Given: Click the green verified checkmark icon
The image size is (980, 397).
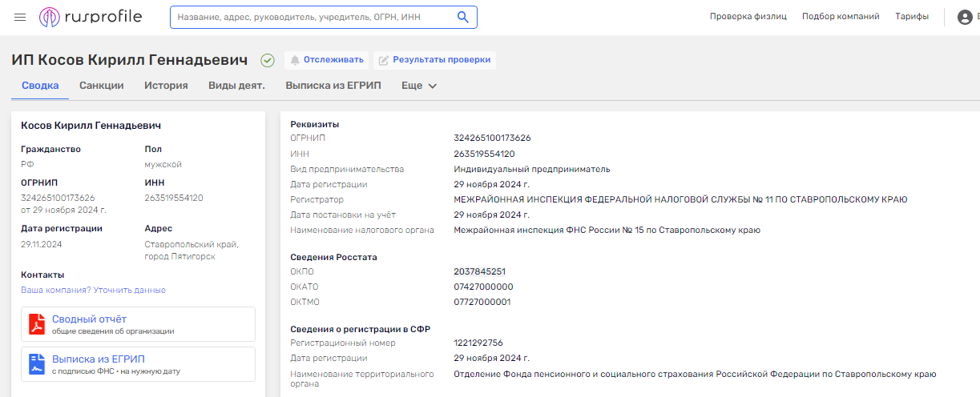Looking at the screenshot, I should 268,60.
